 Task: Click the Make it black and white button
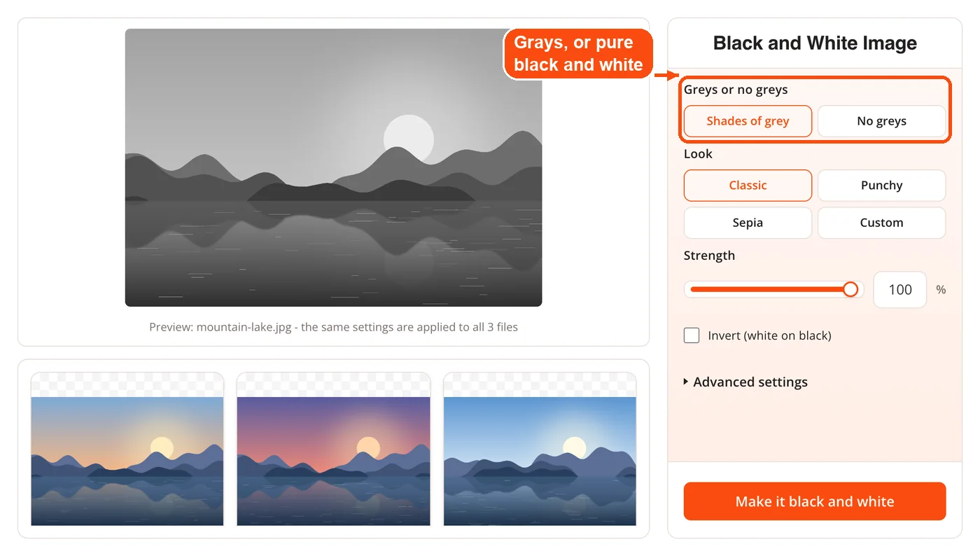pyautogui.click(x=815, y=501)
